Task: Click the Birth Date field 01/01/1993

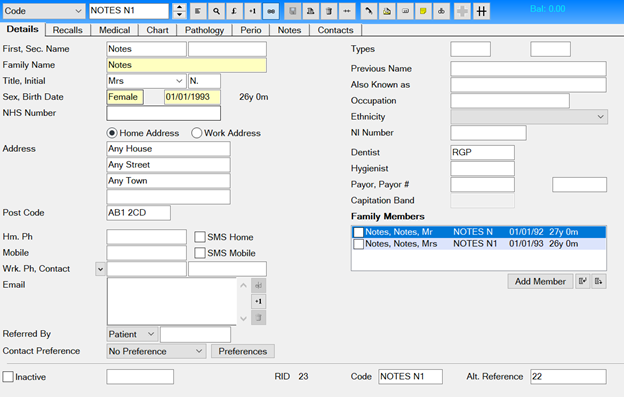Action: click(x=192, y=97)
